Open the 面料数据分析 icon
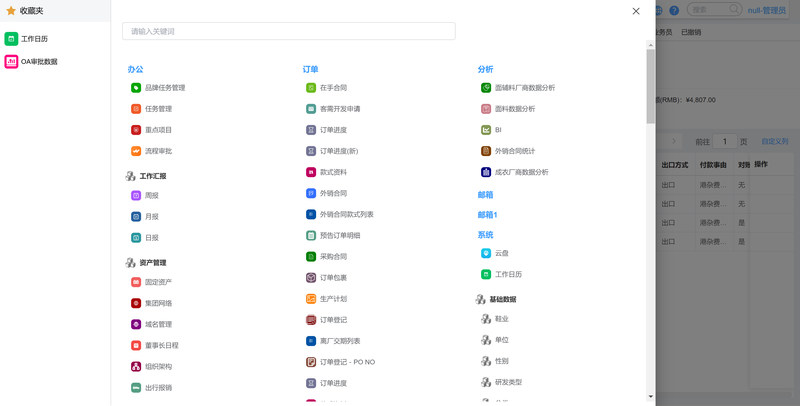The width and height of the screenshot is (800, 406). click(x=486, y=109)
